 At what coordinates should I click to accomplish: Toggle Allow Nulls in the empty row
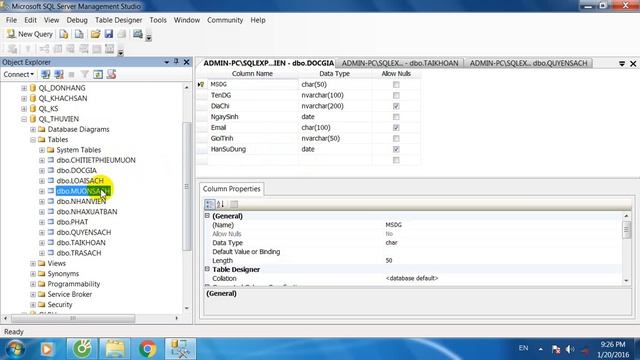tap(396, 160)
